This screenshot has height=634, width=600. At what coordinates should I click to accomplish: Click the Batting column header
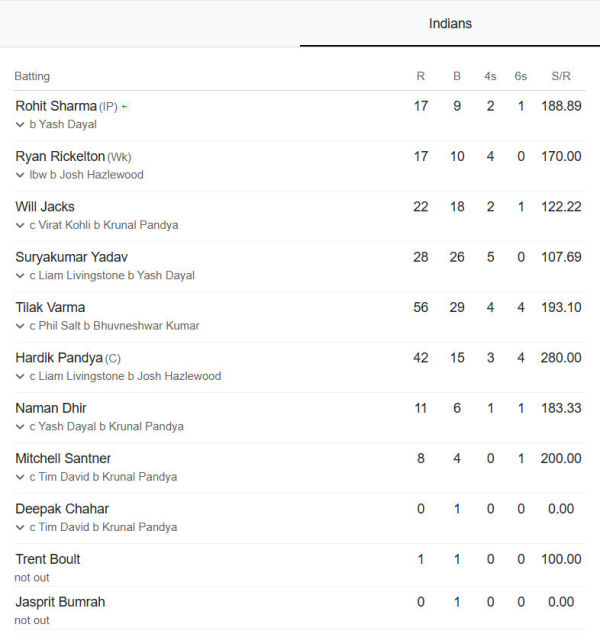click(x=32, y=76)
